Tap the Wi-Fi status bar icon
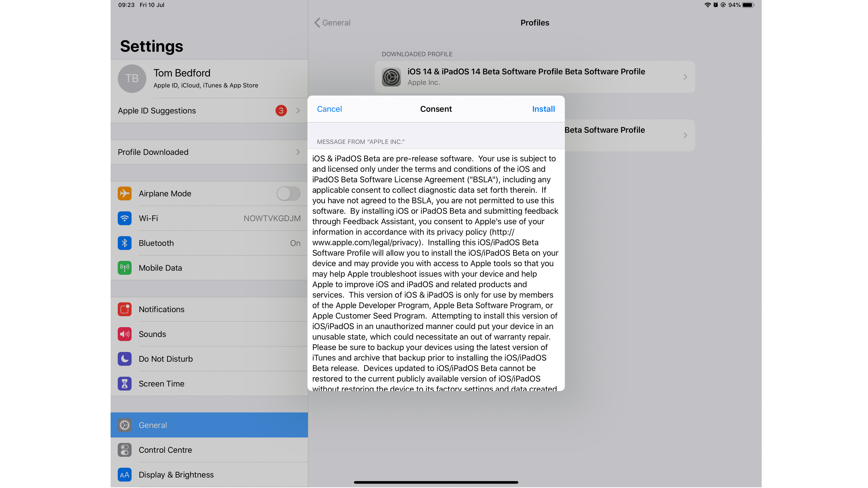868x488 pixels. tap(707, 5)
